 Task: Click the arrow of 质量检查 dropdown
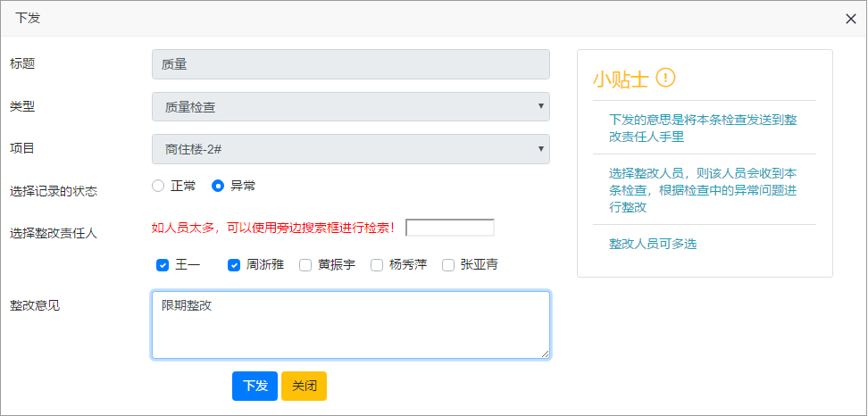[x=541, y=106]
